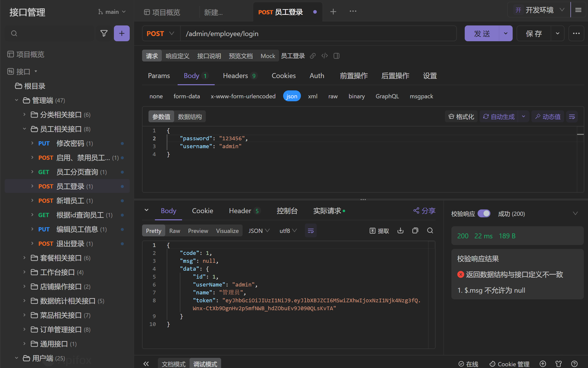Expand the 开发环境 environment selector
Screen dimensions: 588x368
point(540,10)
